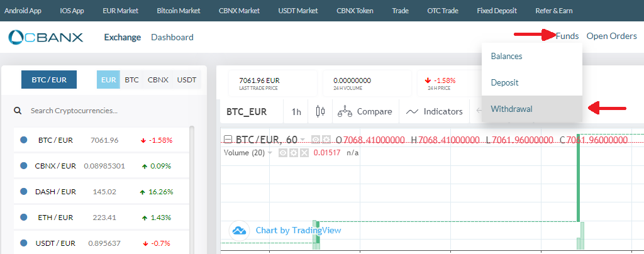Open CBNX Token in top bar
This screenshot has height=254, width=644.
point(355,11)
